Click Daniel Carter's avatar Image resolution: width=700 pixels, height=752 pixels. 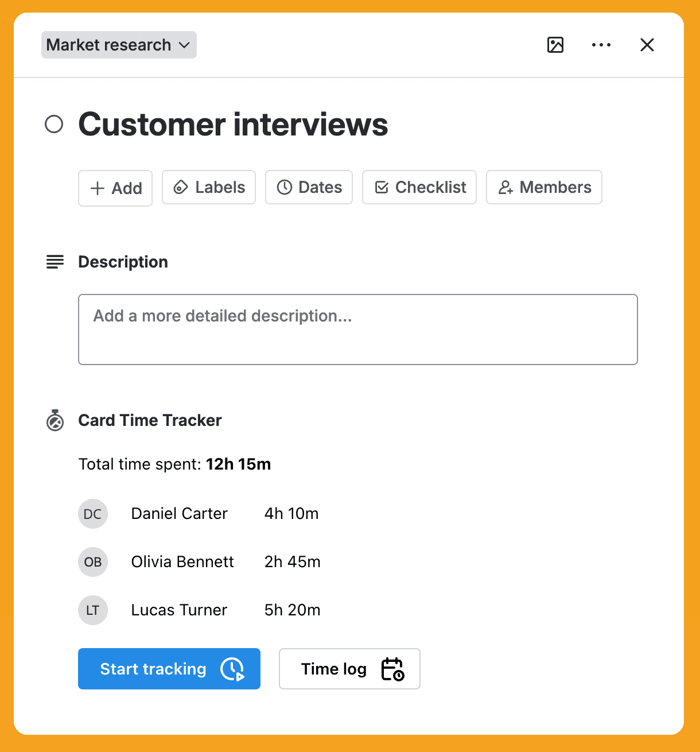(x=93, y=514)
